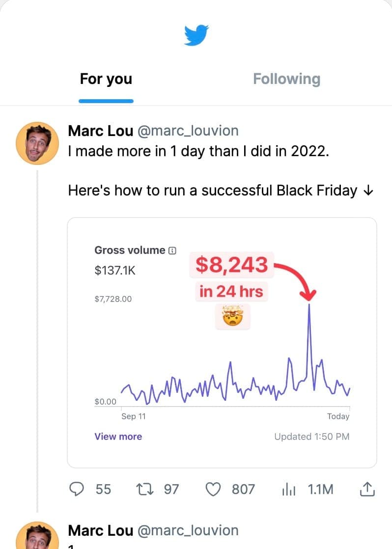The image size is (392, 549).
Task: Open the tweet text about Black Friday
Action: (221, 190)
